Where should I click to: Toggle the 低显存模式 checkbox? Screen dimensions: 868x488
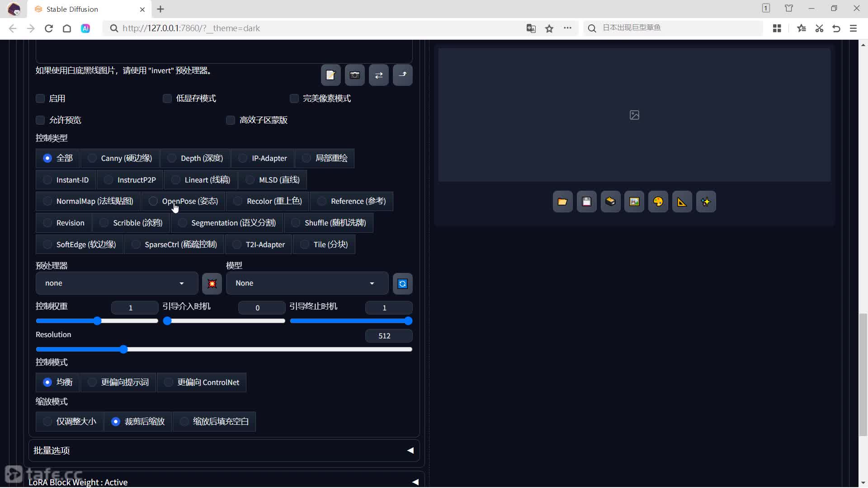(167, 99)
